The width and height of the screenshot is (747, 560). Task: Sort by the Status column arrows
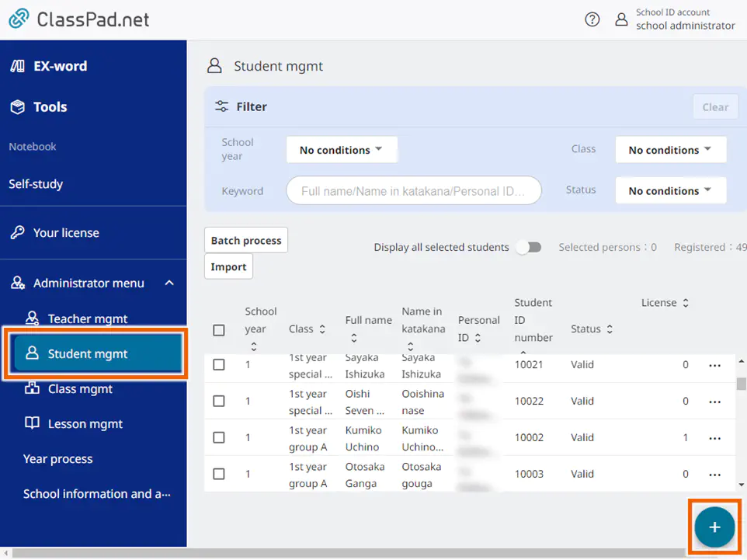tap(610, 329)
